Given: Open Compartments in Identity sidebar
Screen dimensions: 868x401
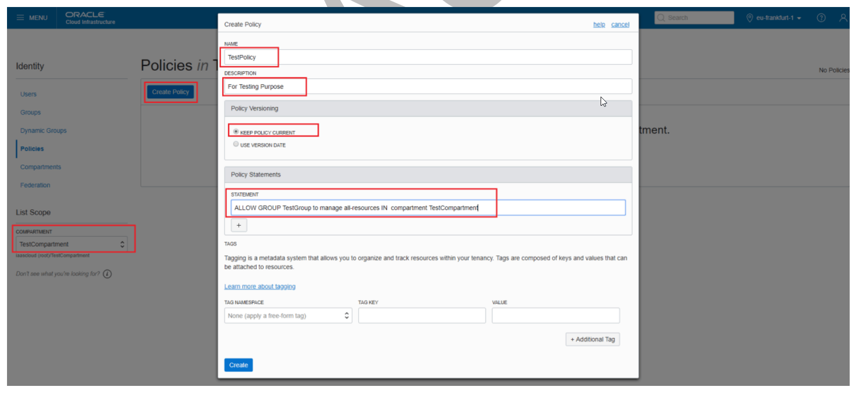Looking at the screenshot, I should pos(40,167).
